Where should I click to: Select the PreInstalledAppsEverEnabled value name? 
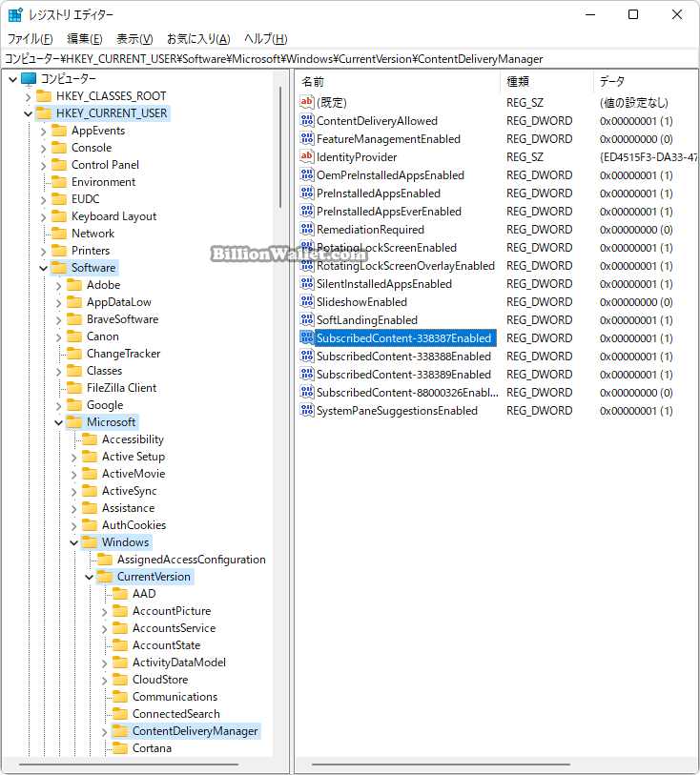pos(389,211)
